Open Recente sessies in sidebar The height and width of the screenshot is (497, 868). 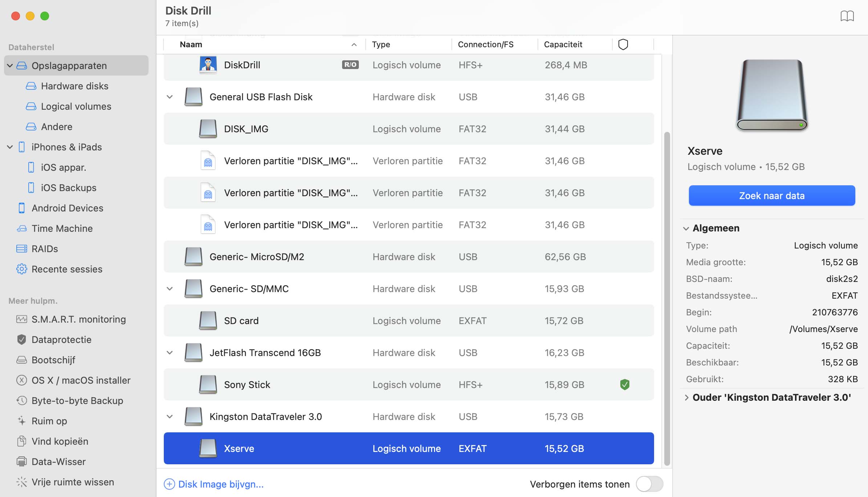point(67,269)
